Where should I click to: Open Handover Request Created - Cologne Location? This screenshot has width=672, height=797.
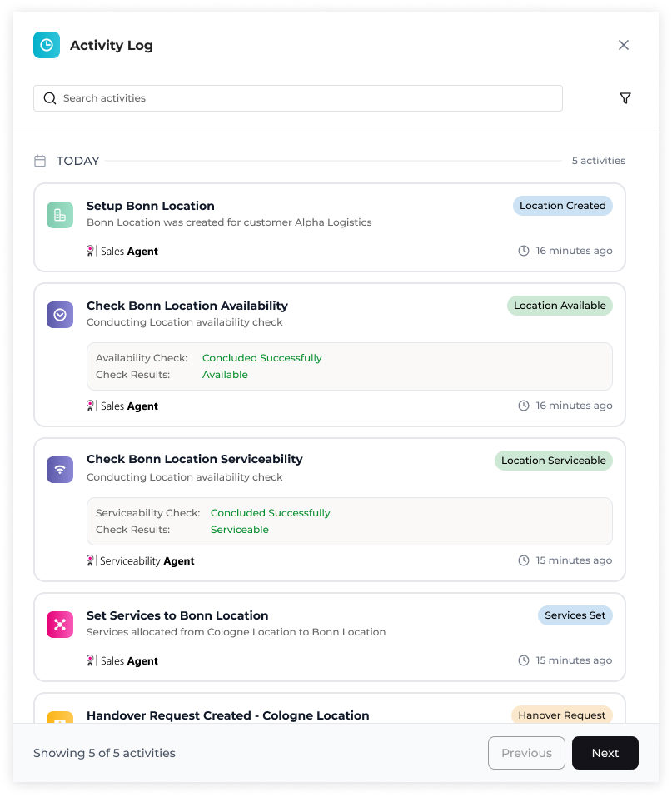[x=227, y=715]
